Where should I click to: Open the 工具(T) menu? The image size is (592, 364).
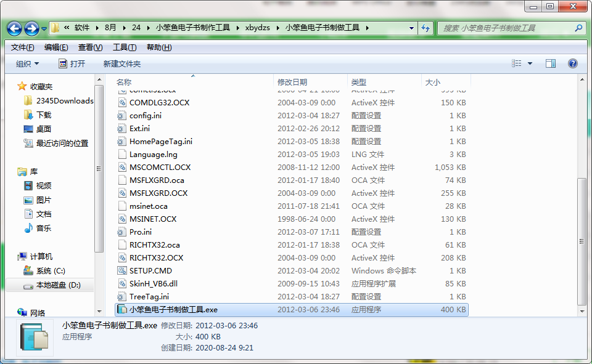125,47
